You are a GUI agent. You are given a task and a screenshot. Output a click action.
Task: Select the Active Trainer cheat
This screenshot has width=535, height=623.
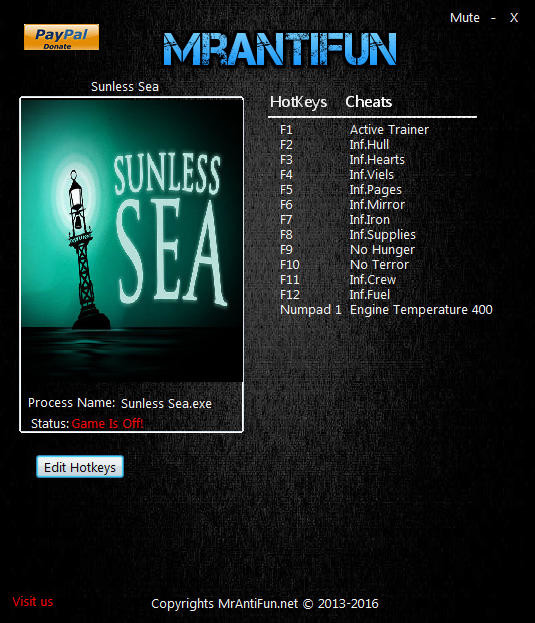click(x=389, y=130)
